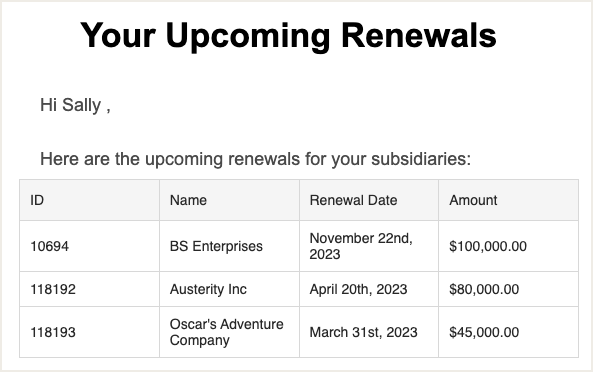
Task: Select ID cell 118192
Action: click(90, 289)
